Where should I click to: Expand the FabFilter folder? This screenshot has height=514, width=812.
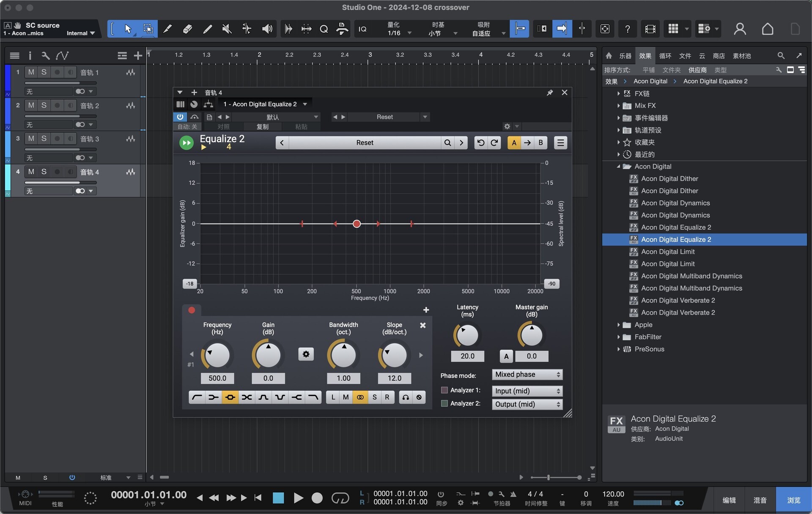point(618,337)
